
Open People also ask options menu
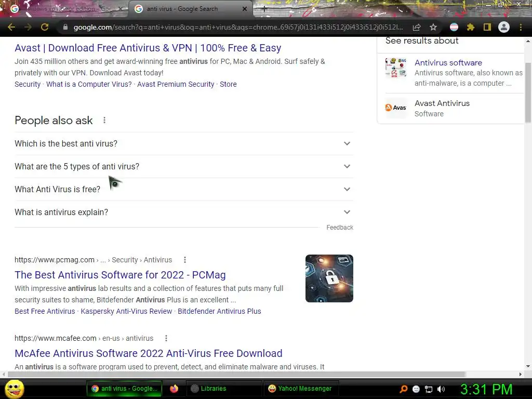click(104, 120)
